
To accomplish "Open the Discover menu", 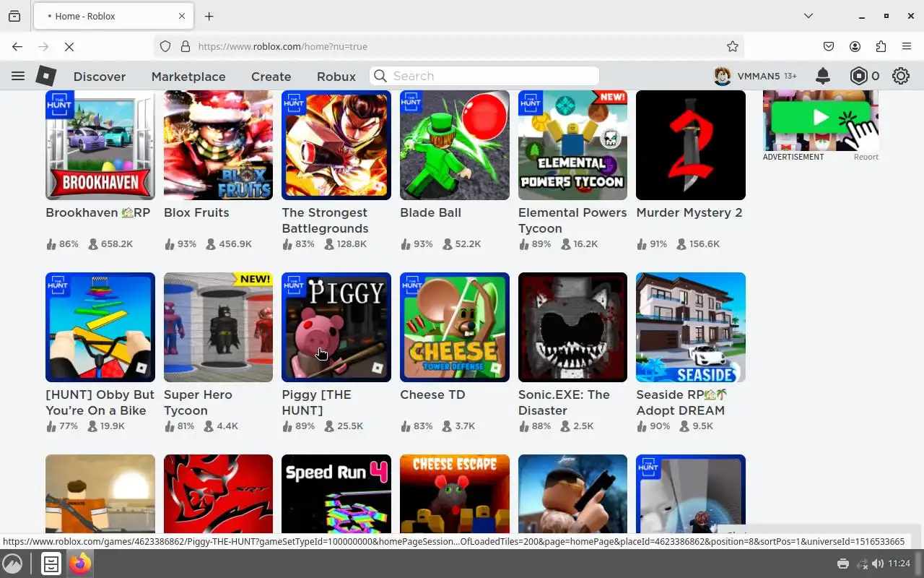I will click(100, 77).
